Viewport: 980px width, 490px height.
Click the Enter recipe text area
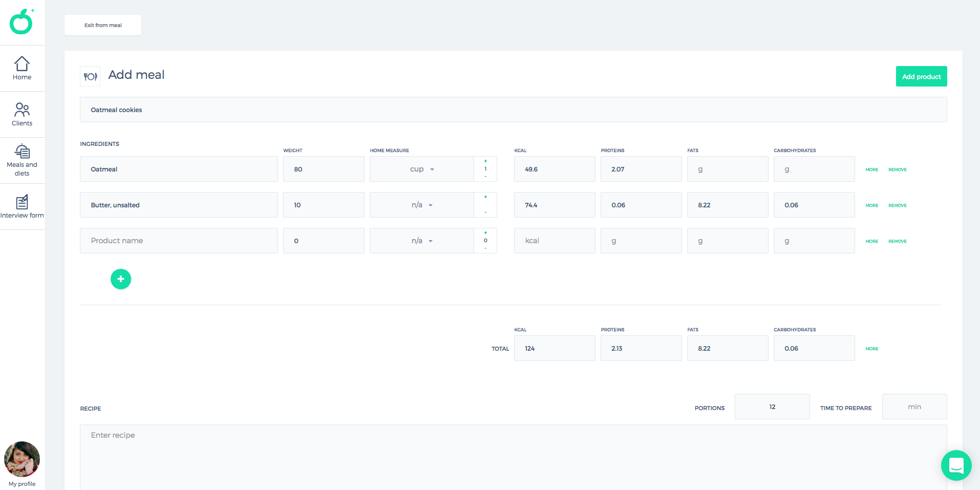click(x=513, y=457)
